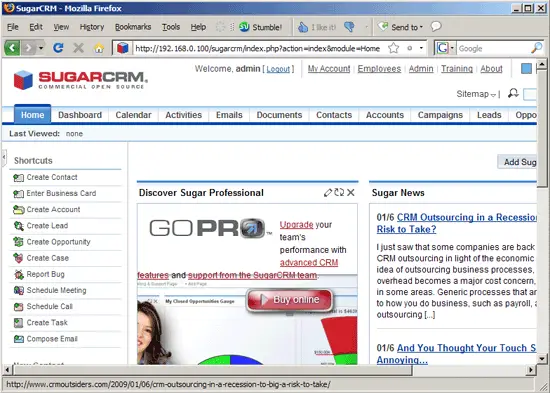Viewport: 550px width, 393px height.
Task: Open the Bookmarks menu
Action: pyautogui.click(x=133, y=27)
